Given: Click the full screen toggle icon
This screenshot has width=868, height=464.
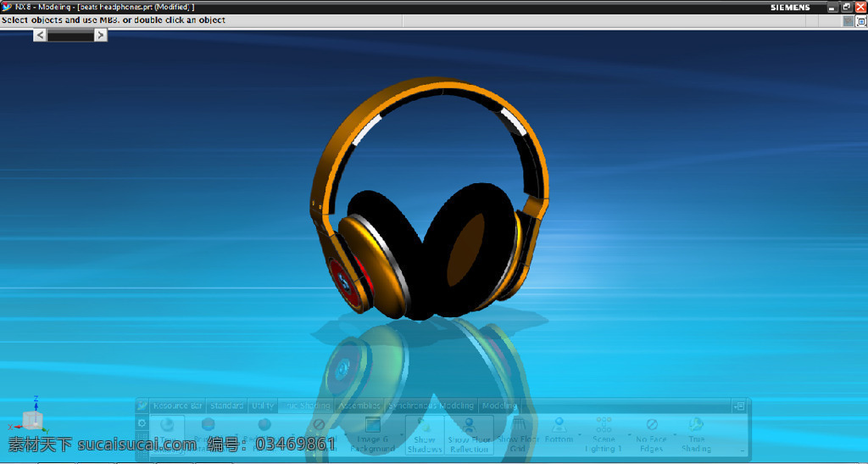Looking at the screenshot, I should 861,21.
